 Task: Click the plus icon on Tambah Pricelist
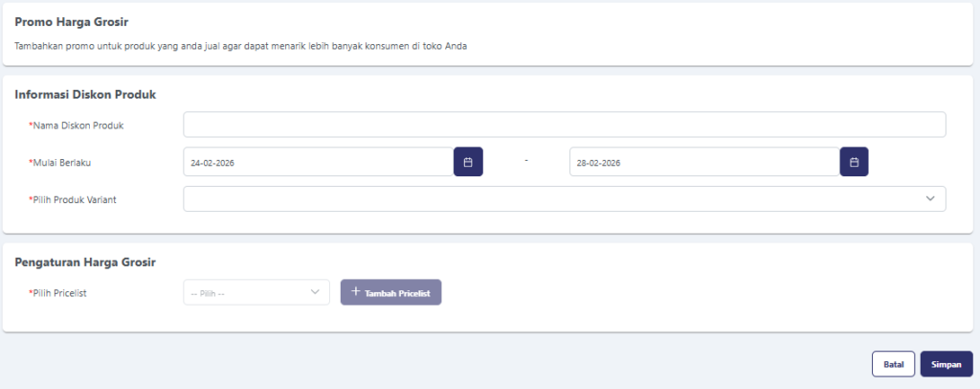(355, 292)
